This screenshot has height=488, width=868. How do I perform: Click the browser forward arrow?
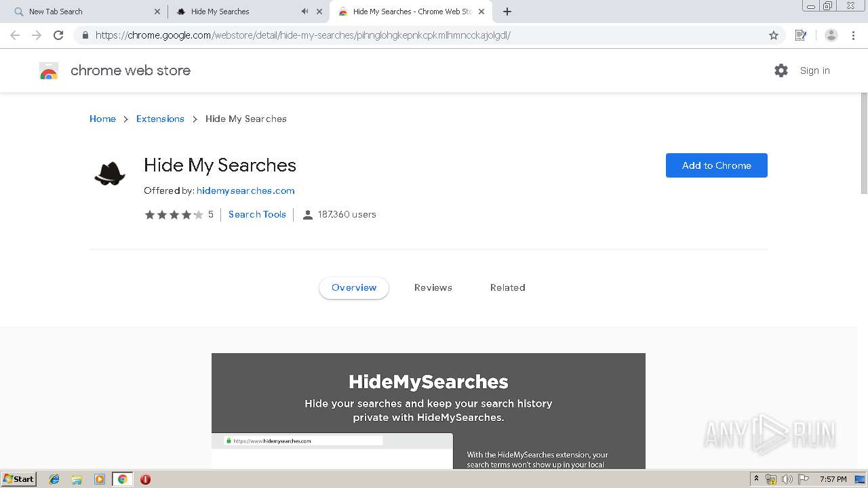37,35
